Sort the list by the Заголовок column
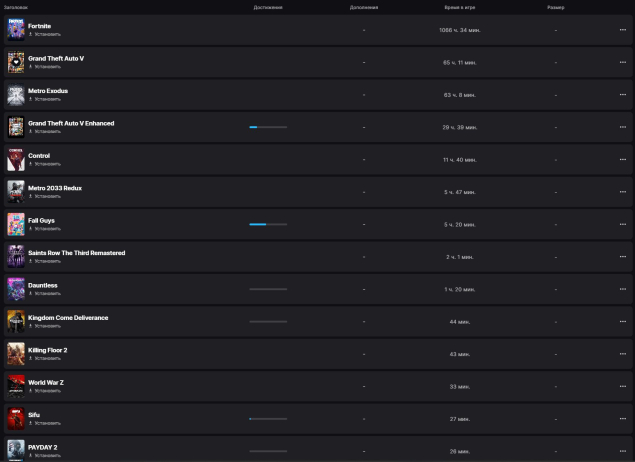The width and height of the screenshot is (635, 462). click(15, 7)
